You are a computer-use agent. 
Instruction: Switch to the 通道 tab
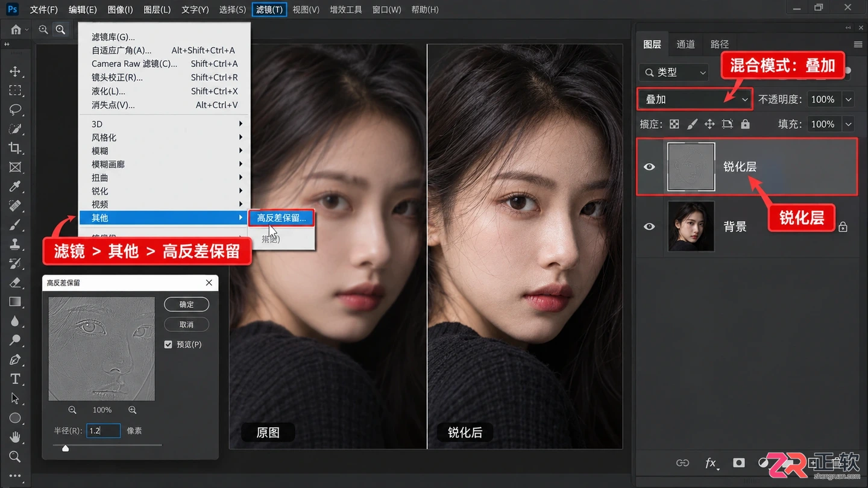686,44
